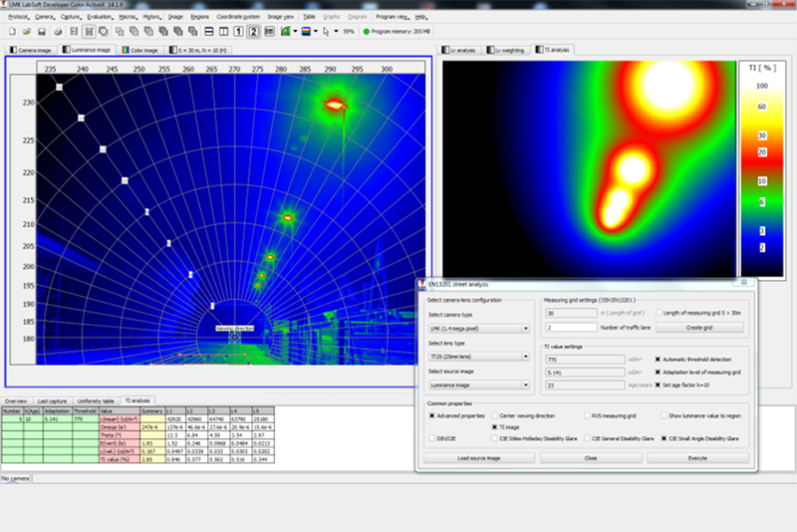Viewport: 797px width, 532px height.
Task: Open the Select source image dropdown
Action: coord(479,386)
